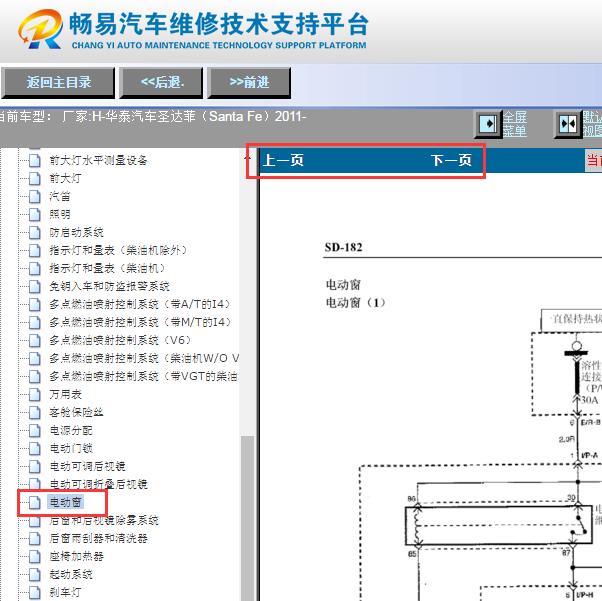Viewport: 602px width, 601px height.
Task: Click the 全屏菜单 link
Action: click(x=515, y=124)
